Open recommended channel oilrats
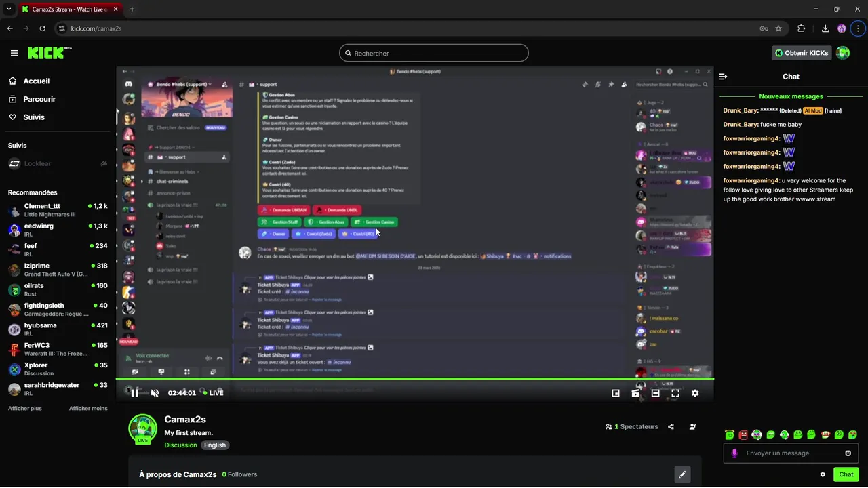Viewport: 868px width, 488px height. [58, 289]
